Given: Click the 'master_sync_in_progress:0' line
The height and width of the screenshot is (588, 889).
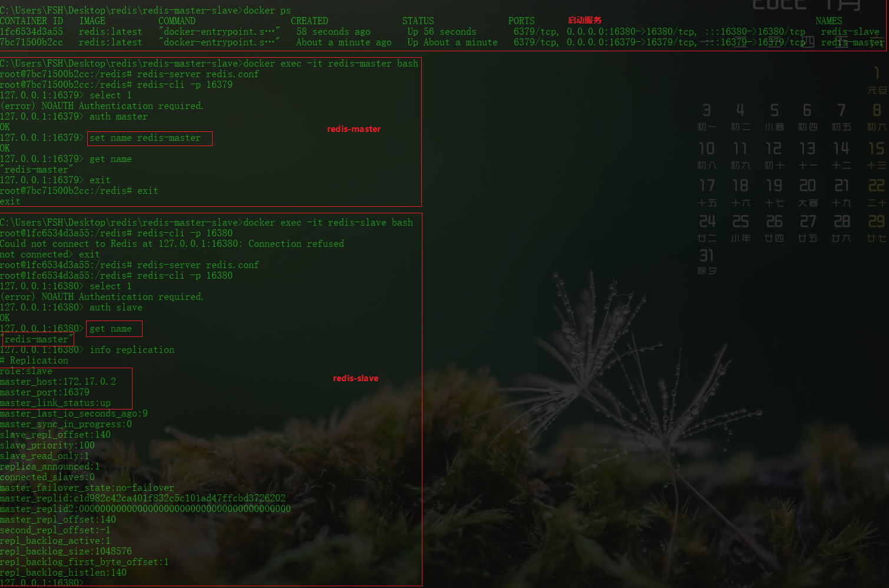Looking at the screenshot, I should (x=66, y=424).
